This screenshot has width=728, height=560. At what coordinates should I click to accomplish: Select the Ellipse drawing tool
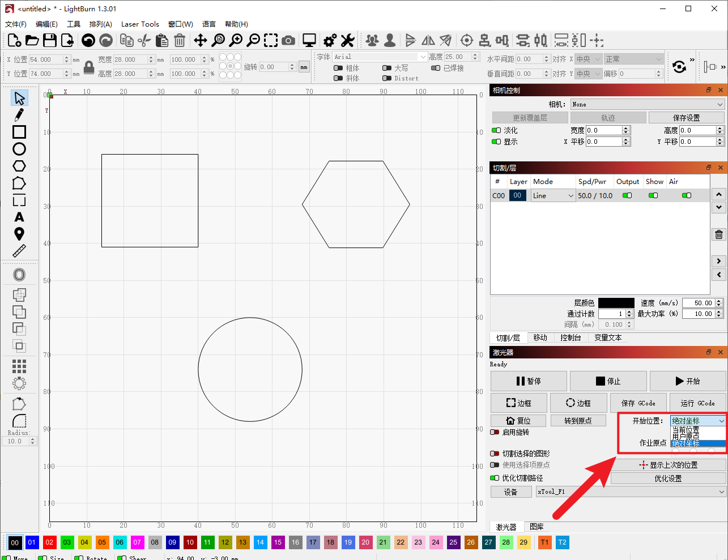pos(19,149)
